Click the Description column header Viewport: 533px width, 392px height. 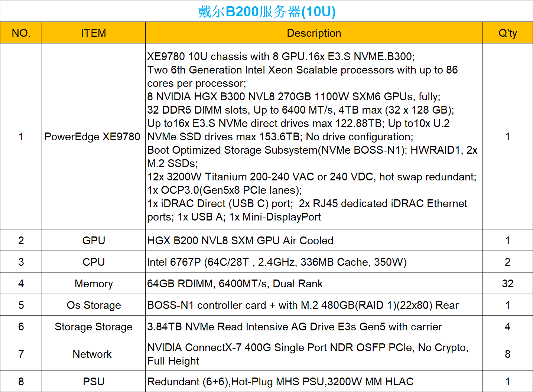pyautogui.click(x=314, y=33)
